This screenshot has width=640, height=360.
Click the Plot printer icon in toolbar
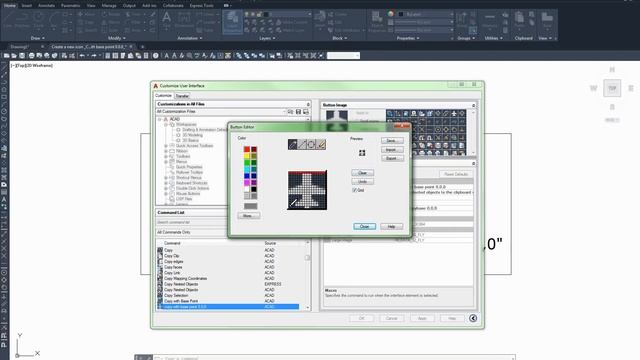coord(31,56)
